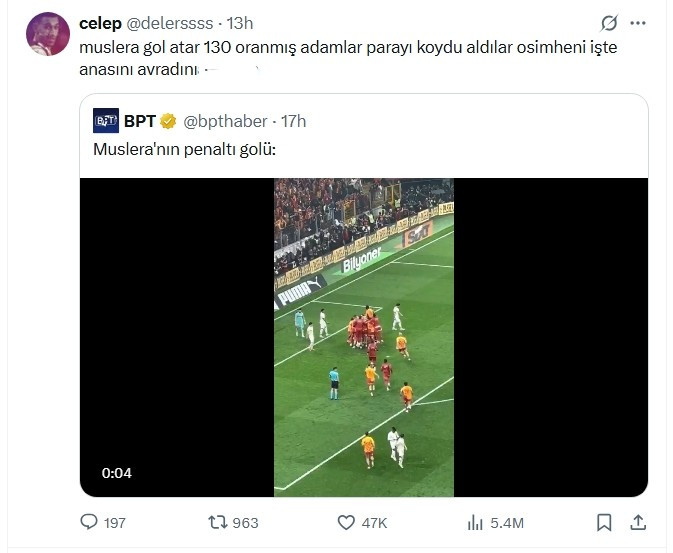Play the Muslera penalty goal video
Image resolution: width=673 pixels, height=553 pixels.
(x=363, y=337)
